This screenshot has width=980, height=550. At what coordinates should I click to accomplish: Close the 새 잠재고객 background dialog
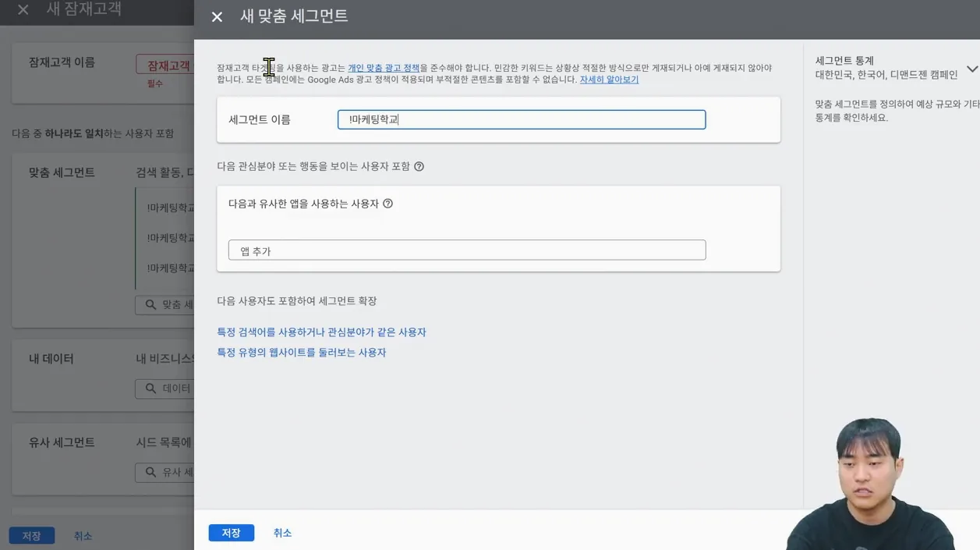pos(23,11)
